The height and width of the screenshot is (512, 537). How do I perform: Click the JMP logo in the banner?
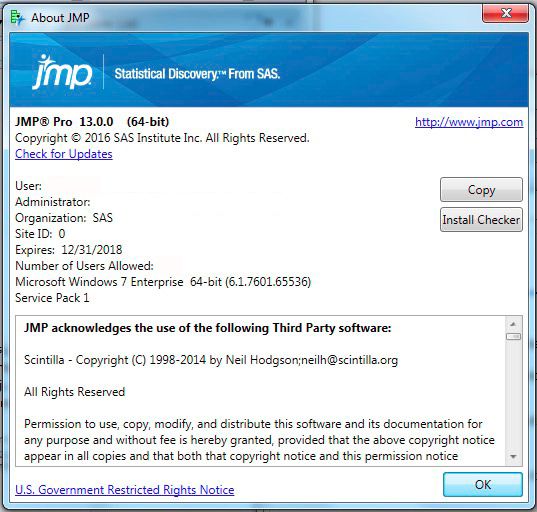pos(62,72)
